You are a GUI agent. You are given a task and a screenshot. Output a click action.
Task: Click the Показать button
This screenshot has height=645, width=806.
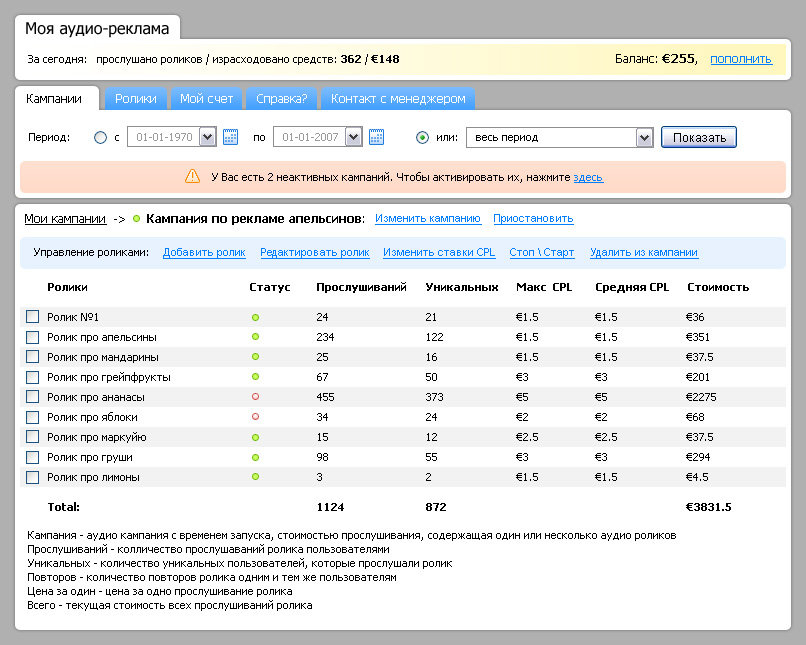coord(699,137)
